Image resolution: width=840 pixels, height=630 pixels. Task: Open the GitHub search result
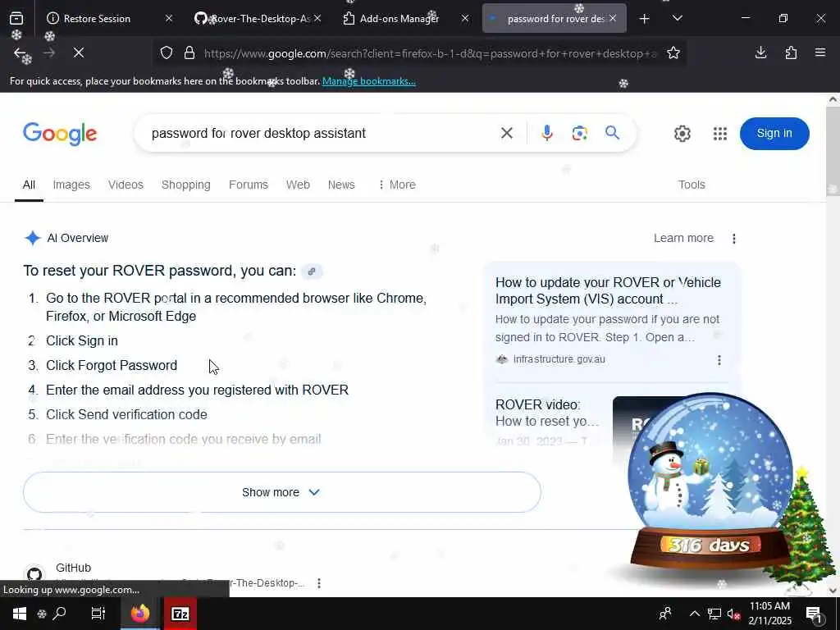point(73,568)
